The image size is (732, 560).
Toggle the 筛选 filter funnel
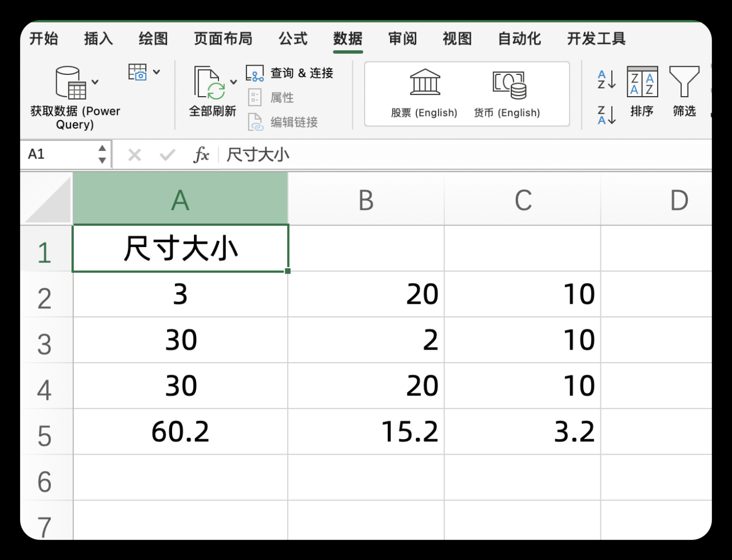[x=684, y=92]
